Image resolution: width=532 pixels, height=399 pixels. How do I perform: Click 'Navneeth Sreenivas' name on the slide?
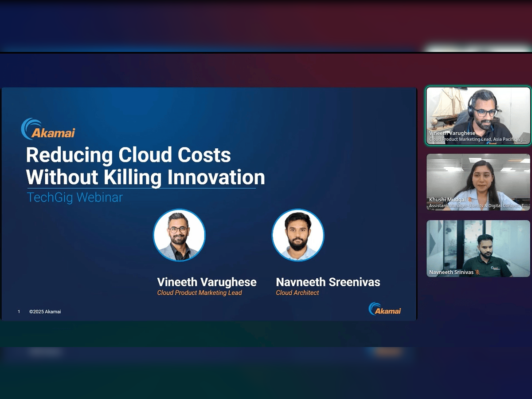328,282
